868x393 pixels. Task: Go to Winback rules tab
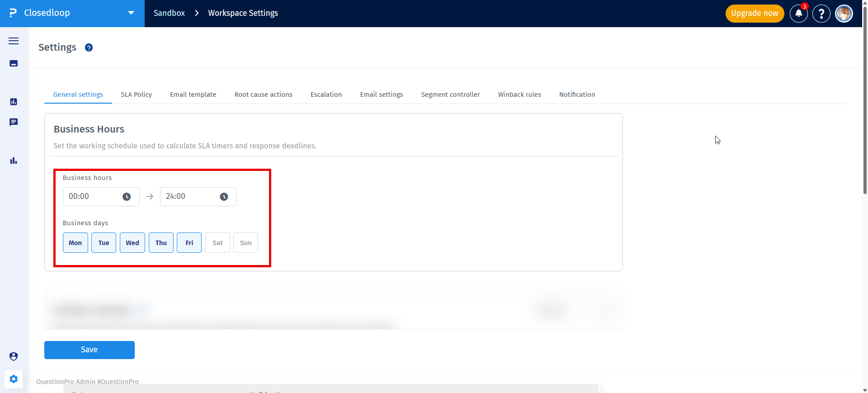[x=519, y=95]
